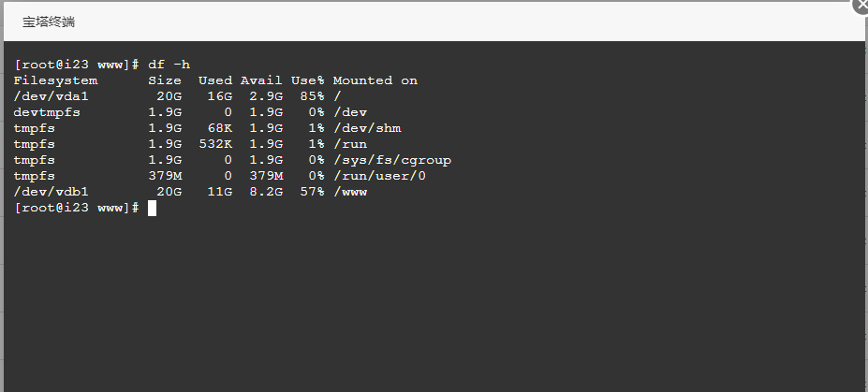Click the 宝塔终端 title text

click(x=49, y=22)
